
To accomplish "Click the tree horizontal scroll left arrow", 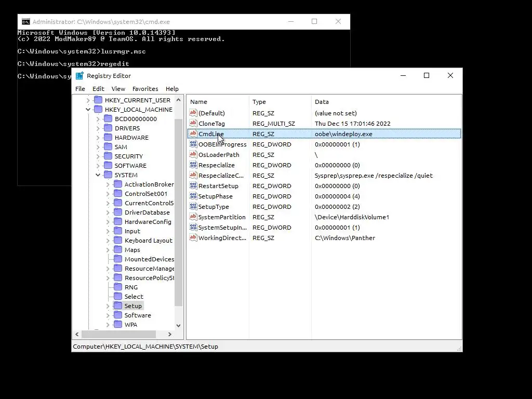I will [77, 334].
